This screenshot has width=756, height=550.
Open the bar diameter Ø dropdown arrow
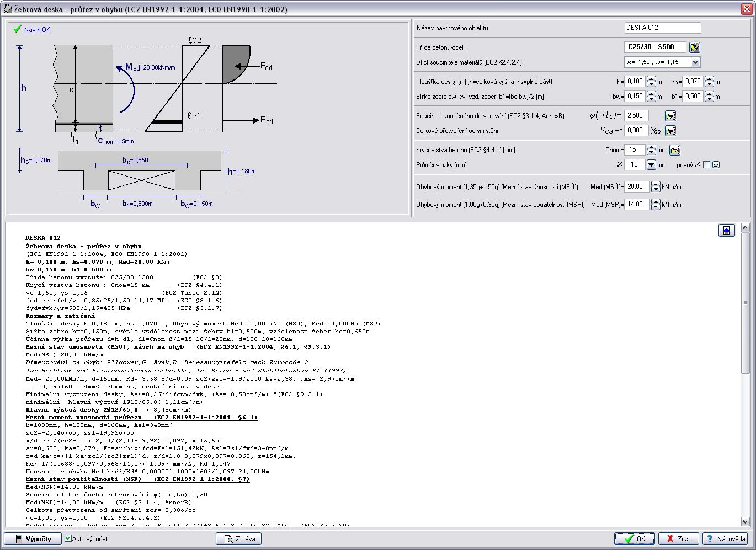click(651, 164)
